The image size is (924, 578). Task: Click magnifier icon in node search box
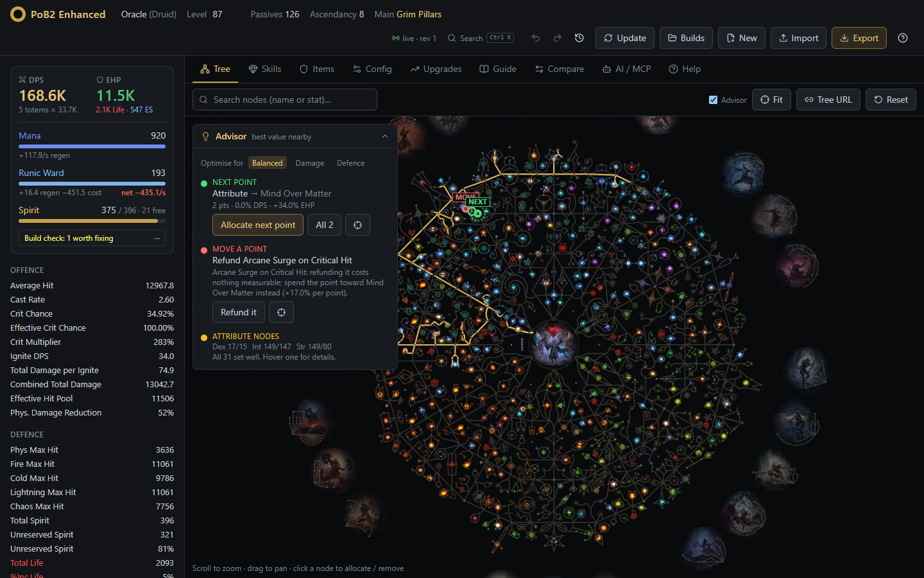tap(203, 100)
